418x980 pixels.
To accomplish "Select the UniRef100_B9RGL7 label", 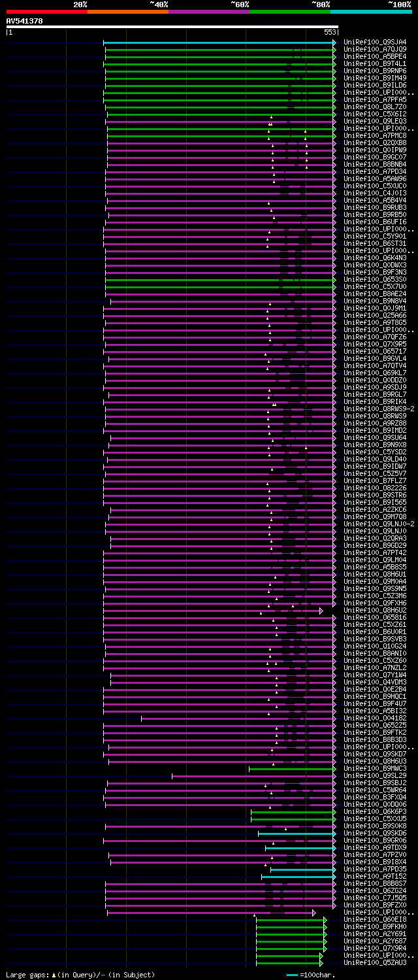I will pos(375,394).
